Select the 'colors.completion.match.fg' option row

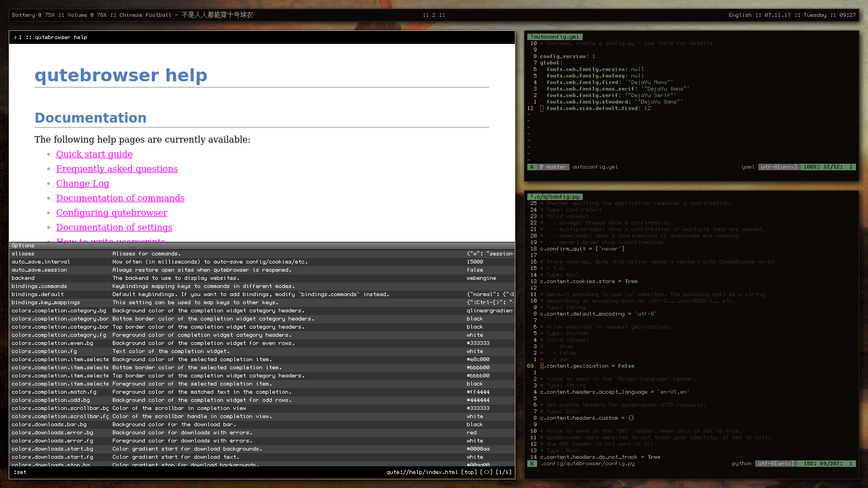tap(54, 392)
